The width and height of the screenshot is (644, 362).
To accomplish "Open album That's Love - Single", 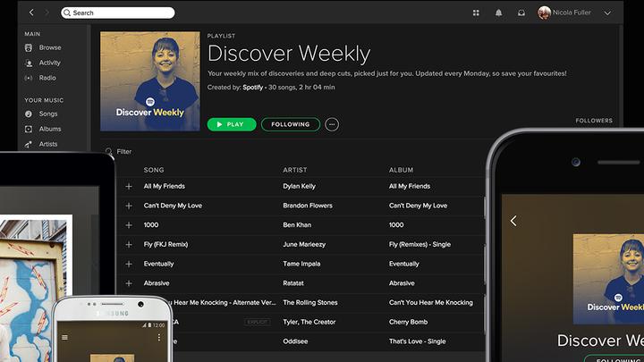I will (x=418, y=341).
